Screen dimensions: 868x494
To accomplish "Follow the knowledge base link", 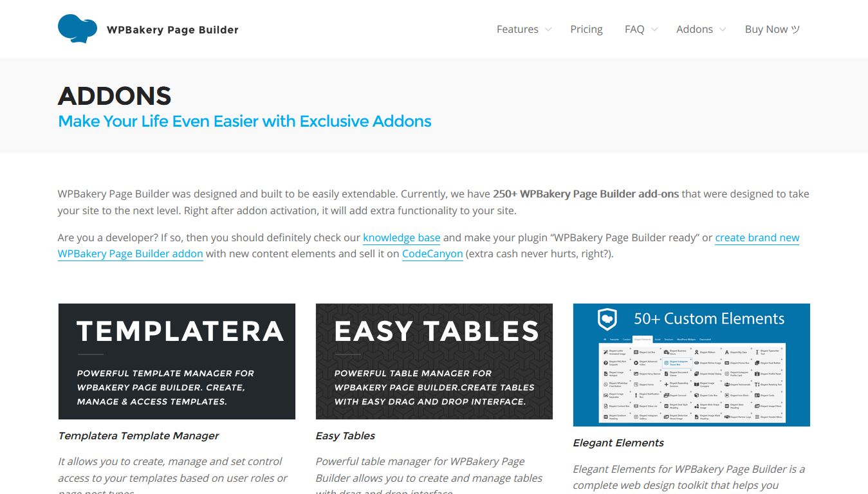I will point(402,237).
